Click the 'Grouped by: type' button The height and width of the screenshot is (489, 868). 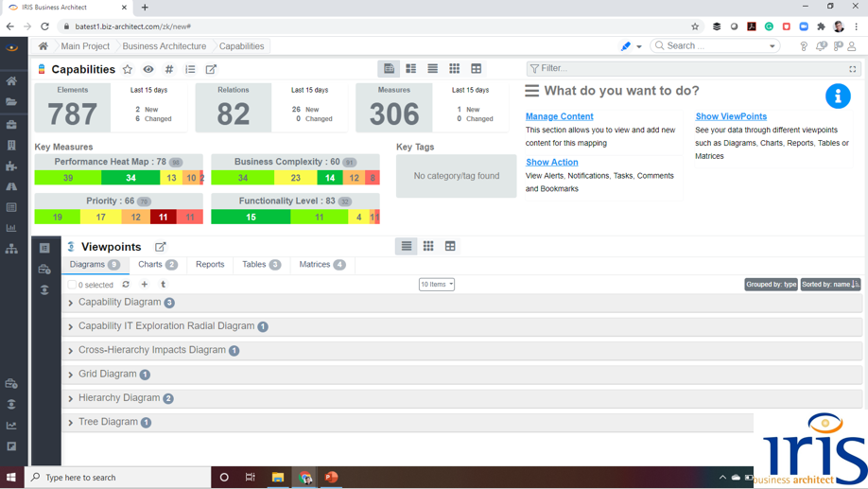pos(772,285)
